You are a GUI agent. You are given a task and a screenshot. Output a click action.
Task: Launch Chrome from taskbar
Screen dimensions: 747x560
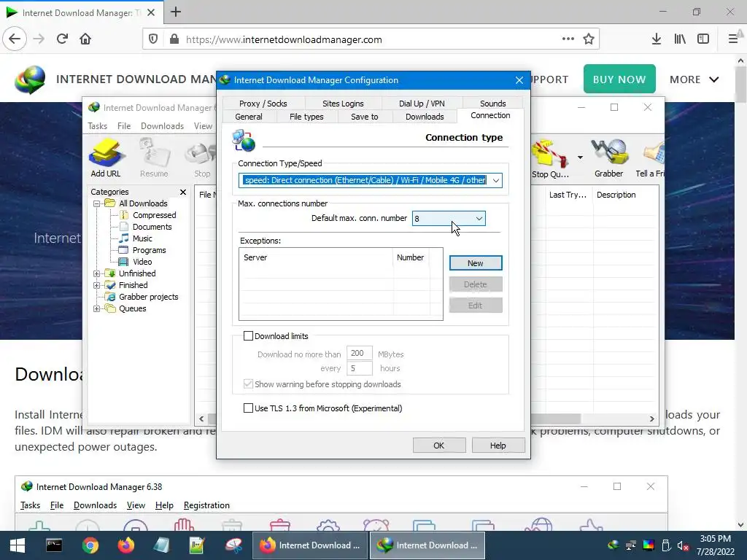pos(90,545)
